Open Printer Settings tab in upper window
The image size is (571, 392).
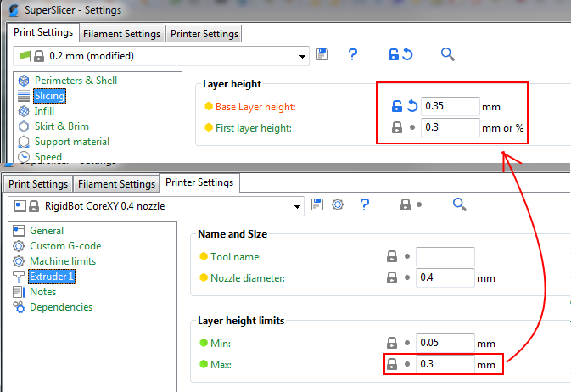coord(204,34)
